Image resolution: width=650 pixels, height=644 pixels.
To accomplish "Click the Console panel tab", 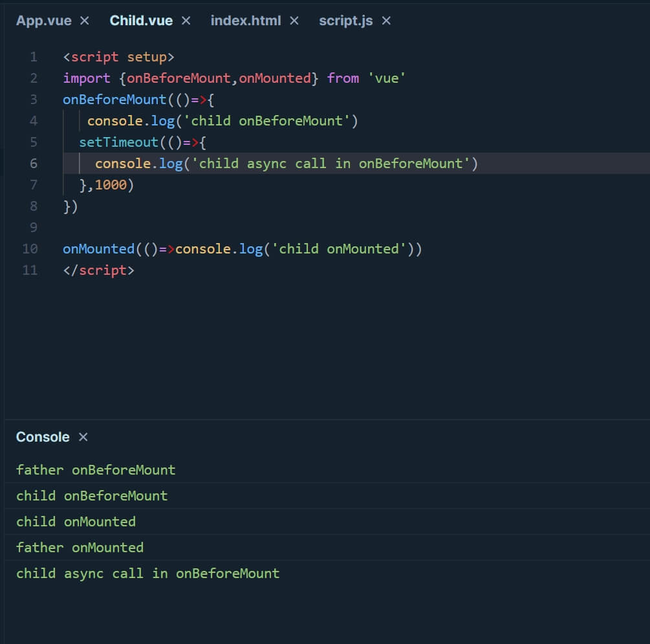I will [43, 437].
